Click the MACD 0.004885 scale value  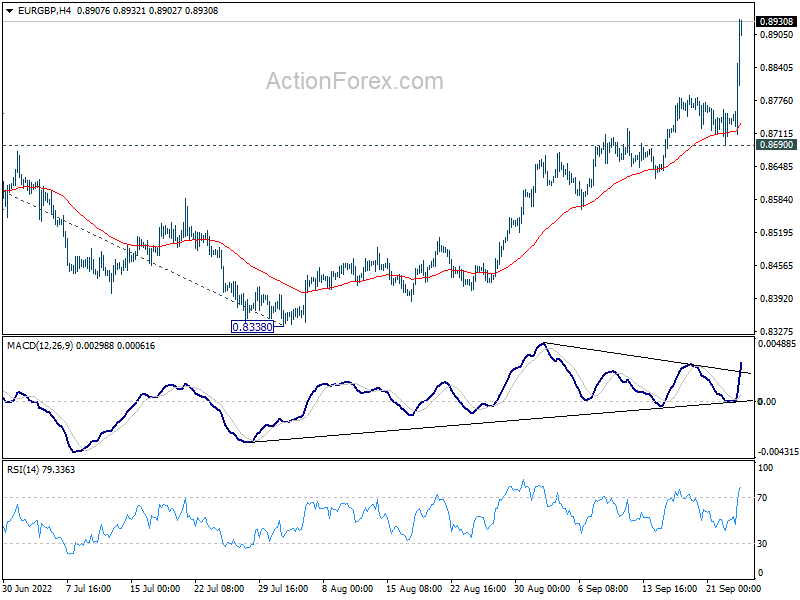click(x=777, y=344)
